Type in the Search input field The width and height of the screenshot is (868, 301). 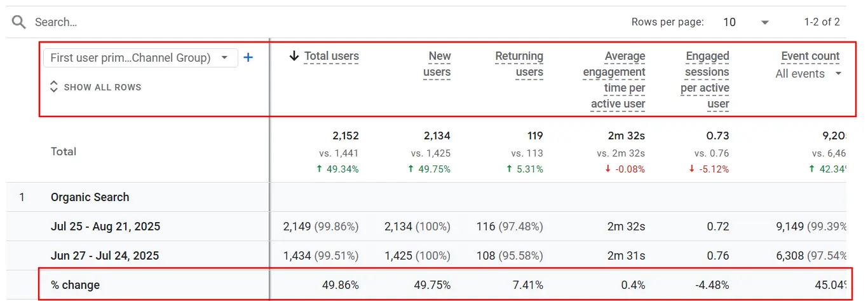click(x=191, y=22)
